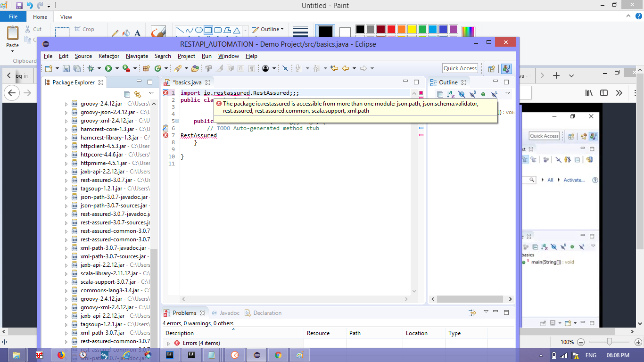644x362 pixels.
Task: Pick the green color swatch in Paint
Action: (422, 29)
